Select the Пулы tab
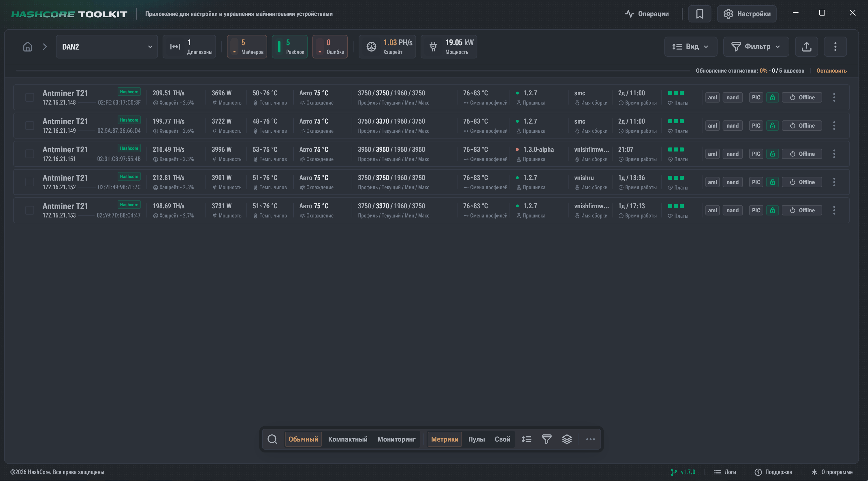This screenshot has width=868, height=481. [477, 439]
